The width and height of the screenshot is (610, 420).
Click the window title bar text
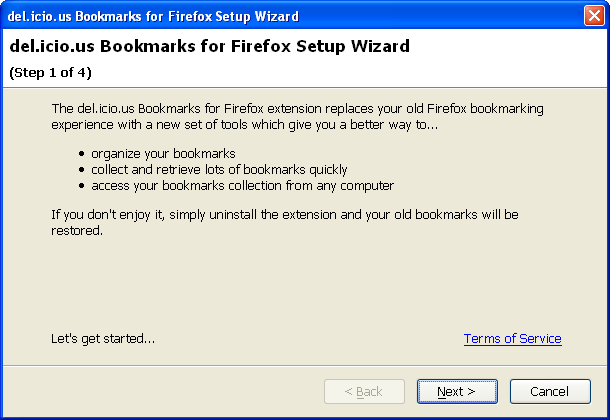[x=153, y=16]
